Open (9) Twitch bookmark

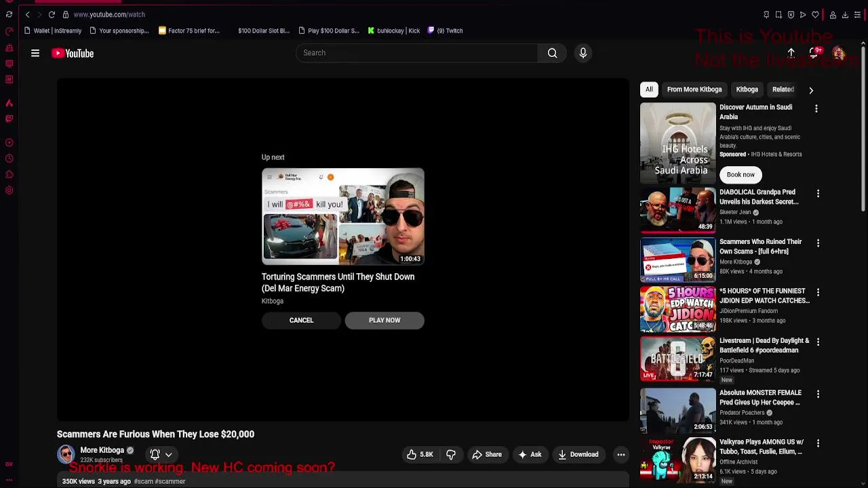point(446,30)
